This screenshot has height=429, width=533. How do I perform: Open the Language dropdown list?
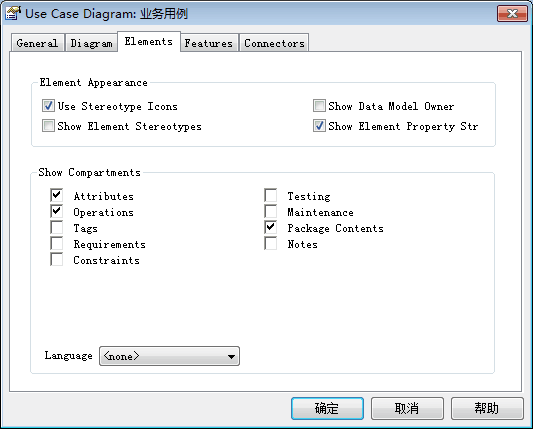click(169, 356)
